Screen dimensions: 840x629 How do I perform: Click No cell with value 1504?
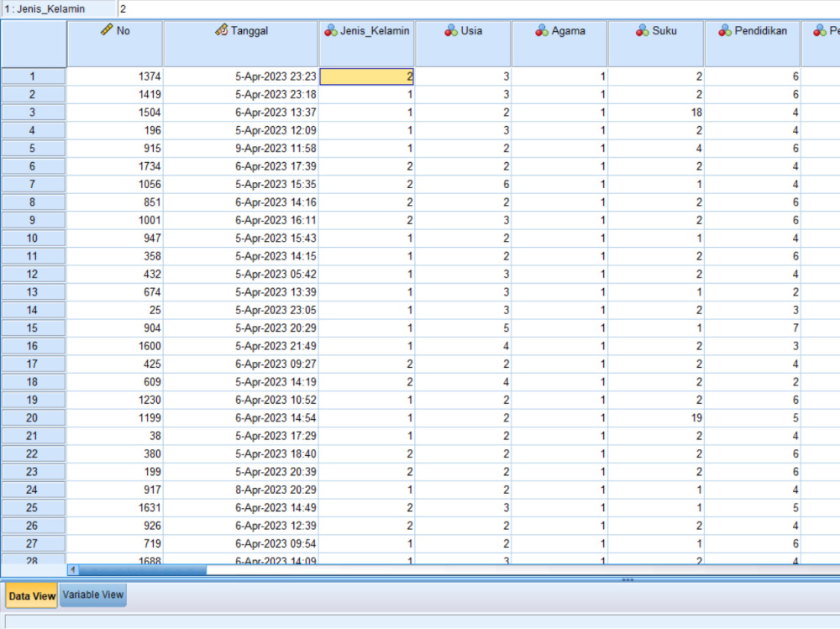114,113
